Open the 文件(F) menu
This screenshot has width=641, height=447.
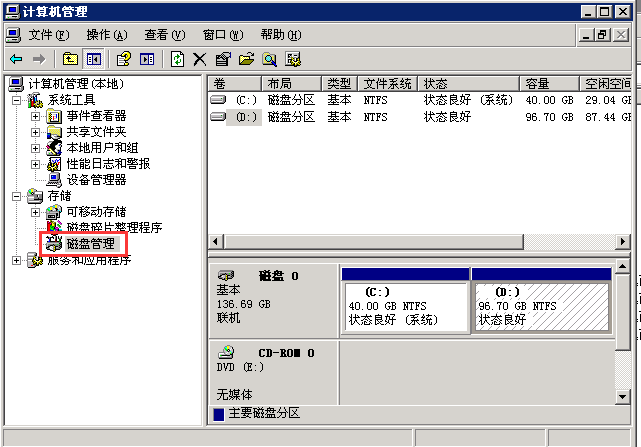[48, 35]
